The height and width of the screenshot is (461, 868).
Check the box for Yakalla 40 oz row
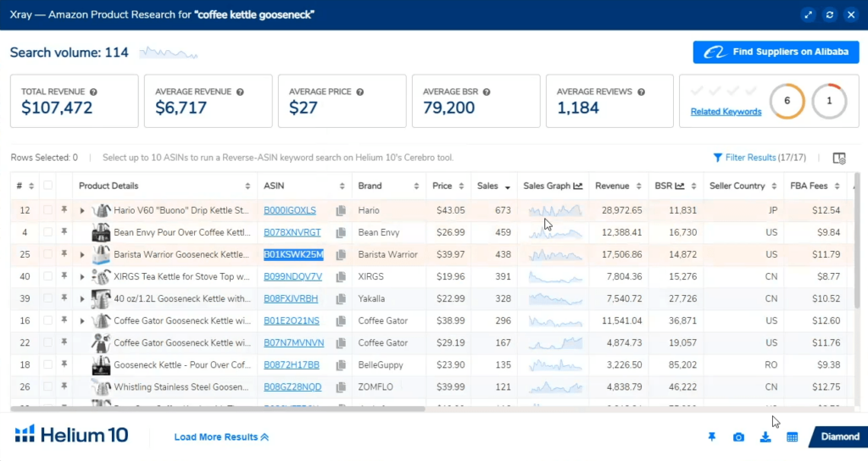point(48,298)
